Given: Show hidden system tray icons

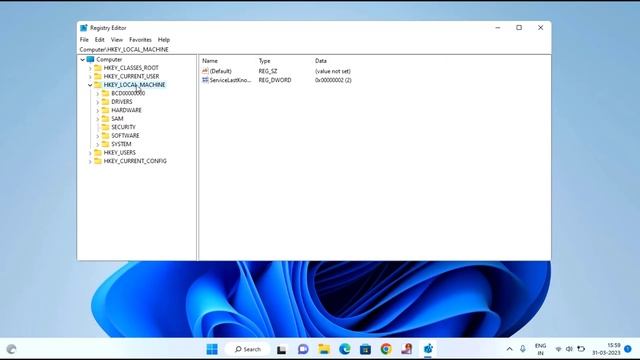Looking at the screenshot, I should (509, 349).
